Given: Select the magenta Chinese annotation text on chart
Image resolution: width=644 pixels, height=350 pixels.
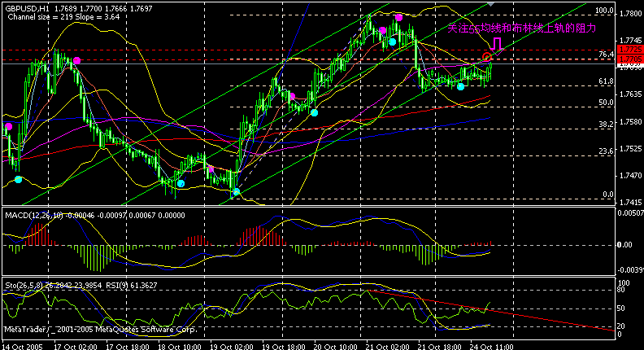Looking at the screenshot, I should (x=521, y=28).
